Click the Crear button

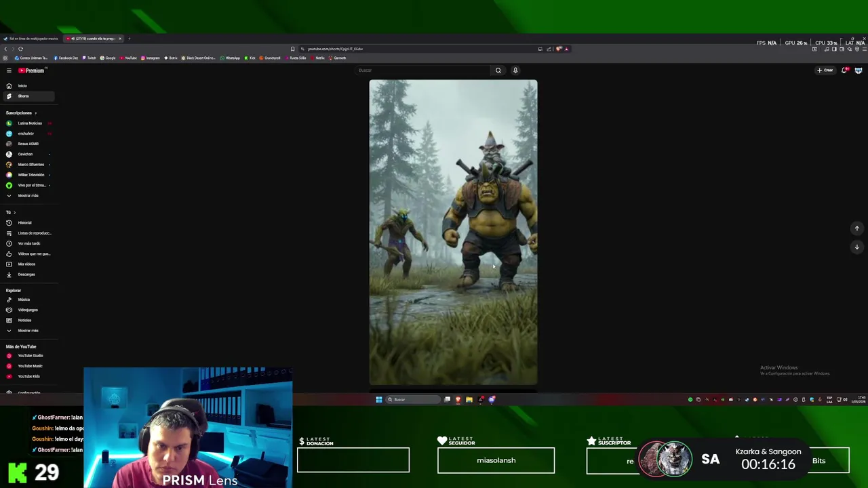[x=825, y=70]
